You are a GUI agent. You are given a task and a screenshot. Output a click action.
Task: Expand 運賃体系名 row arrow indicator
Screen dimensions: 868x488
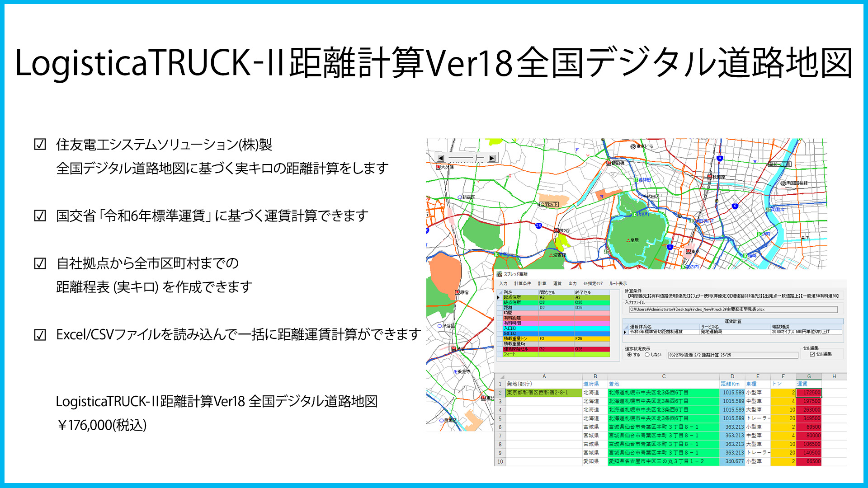click(625, 332)
